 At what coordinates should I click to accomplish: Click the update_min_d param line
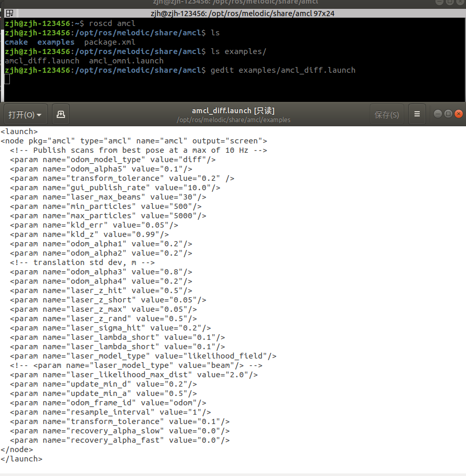coord(103,385)
